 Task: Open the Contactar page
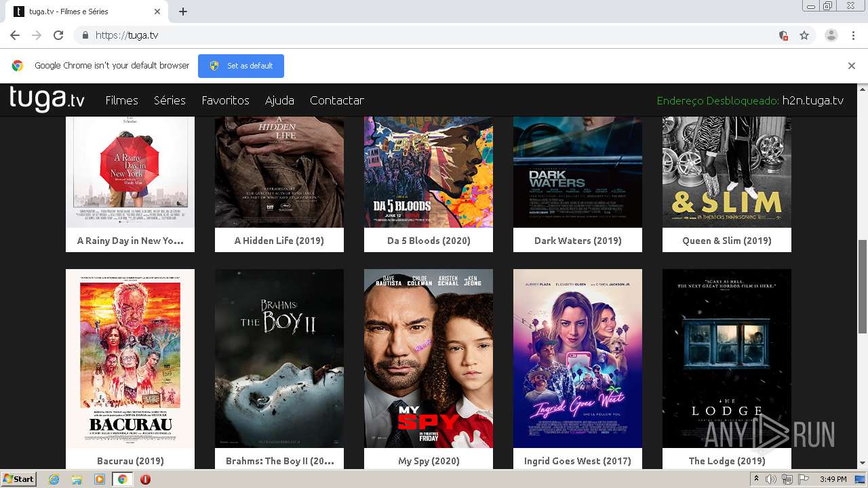pyautogui.click(x=337, y=100)
